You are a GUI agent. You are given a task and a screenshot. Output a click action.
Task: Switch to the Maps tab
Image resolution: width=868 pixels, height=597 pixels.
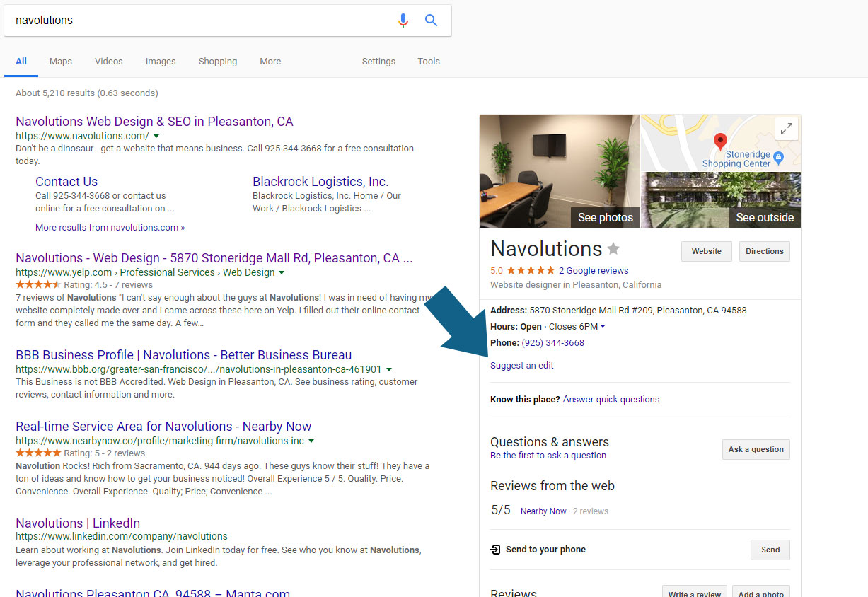(60, 62)
